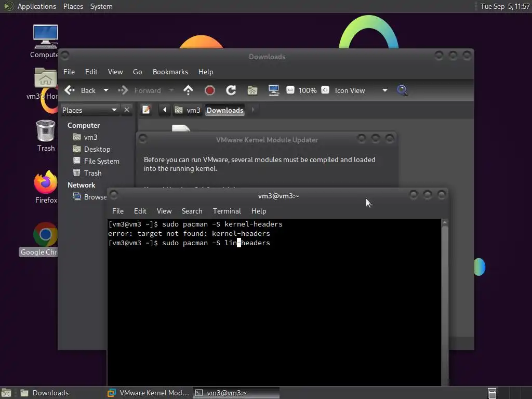Image resolution: width=532 pixels, height=399 pixels.
Task: Click the 100% zoom level label
Action: [x=308, y=90]
